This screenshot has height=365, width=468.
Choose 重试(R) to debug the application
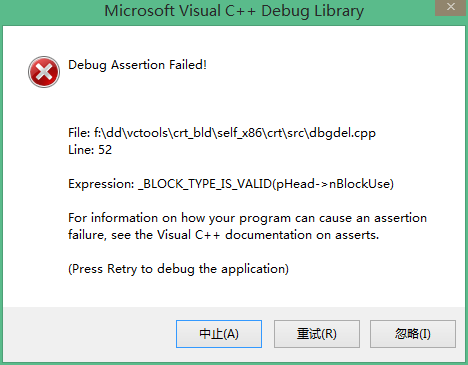(x=317, y=334)
